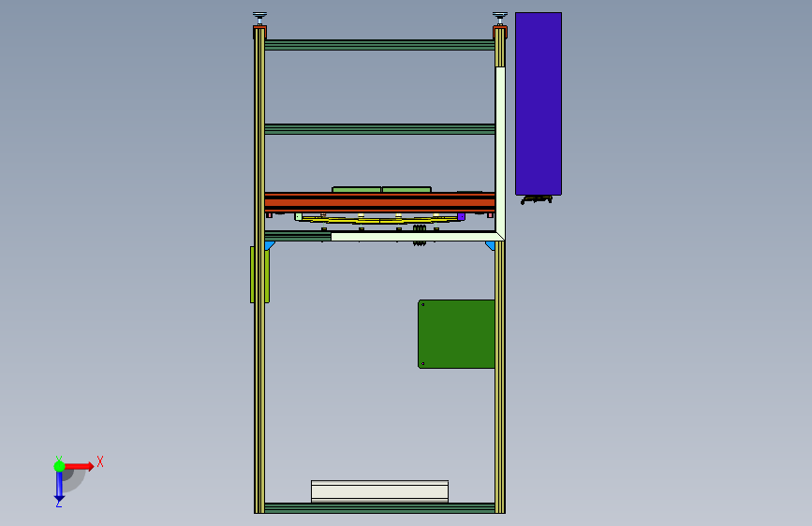Select the white tray at frame bottom
This screenshot has height=526, width=812.
pos(379,491)
